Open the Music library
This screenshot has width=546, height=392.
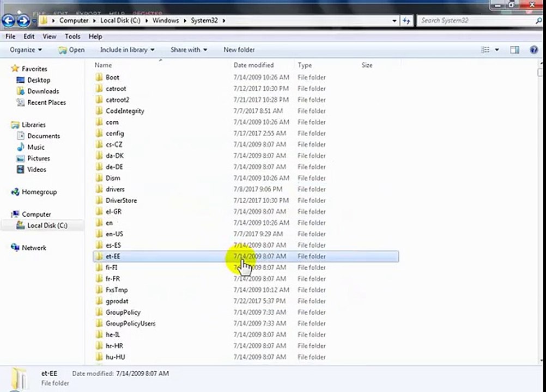pos(36,147)
